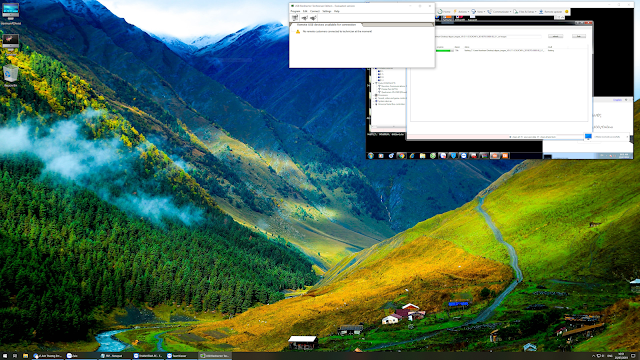Click the first toolbar icon in USB Redirector
The width and height of the screenshot is (640, 360).
pyautogui.click(x=295, y=18)
